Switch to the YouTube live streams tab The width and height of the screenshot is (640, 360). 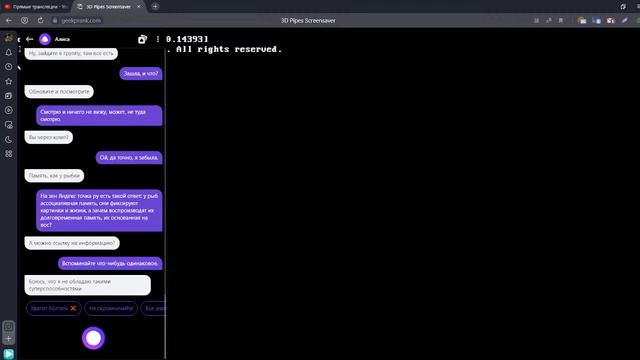(x=36, y=7)
